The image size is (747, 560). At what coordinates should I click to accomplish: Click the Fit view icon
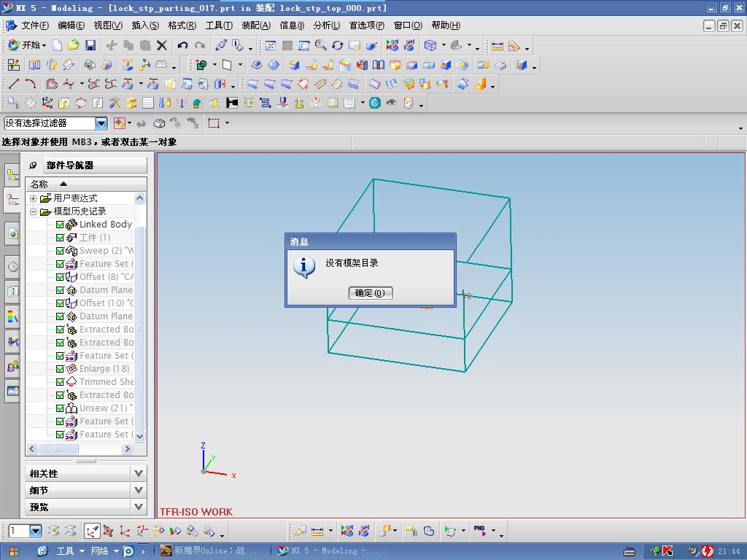point(271,45)
